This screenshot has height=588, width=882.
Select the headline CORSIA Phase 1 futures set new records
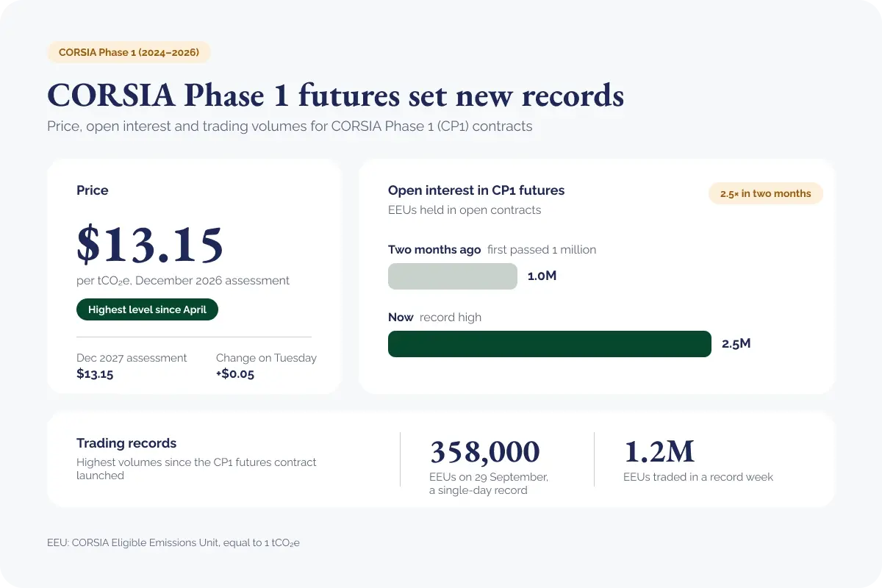(x=335, y=96)
